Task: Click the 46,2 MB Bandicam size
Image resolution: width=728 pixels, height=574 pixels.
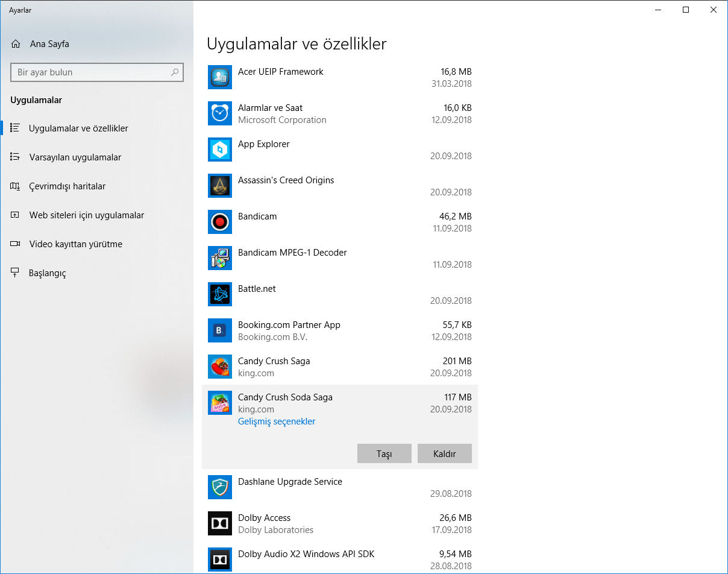Action: click(x=456, y=216)
